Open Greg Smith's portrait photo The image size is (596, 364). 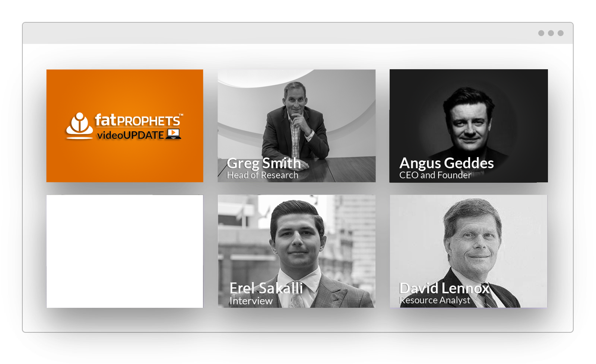(x=297, y=126)
